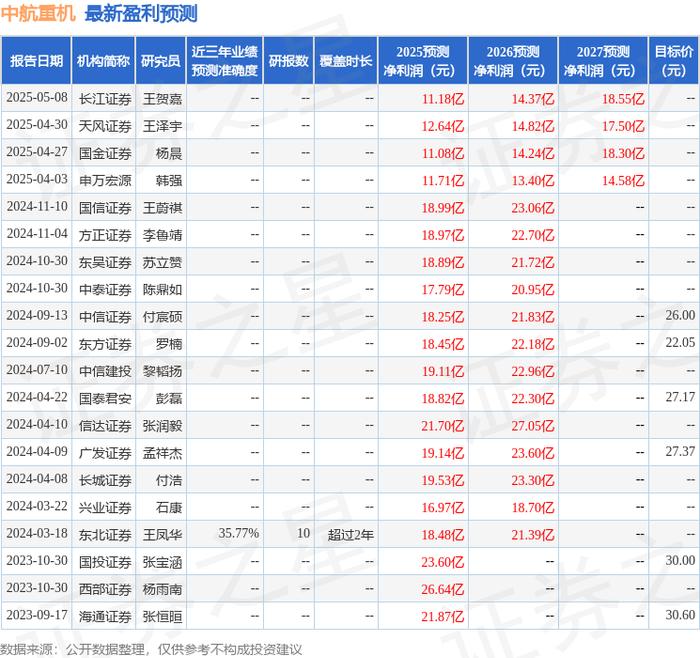
Task: Click the 19.11亿 forecast value
Action: pyautogui.click(x=442, y=371)
